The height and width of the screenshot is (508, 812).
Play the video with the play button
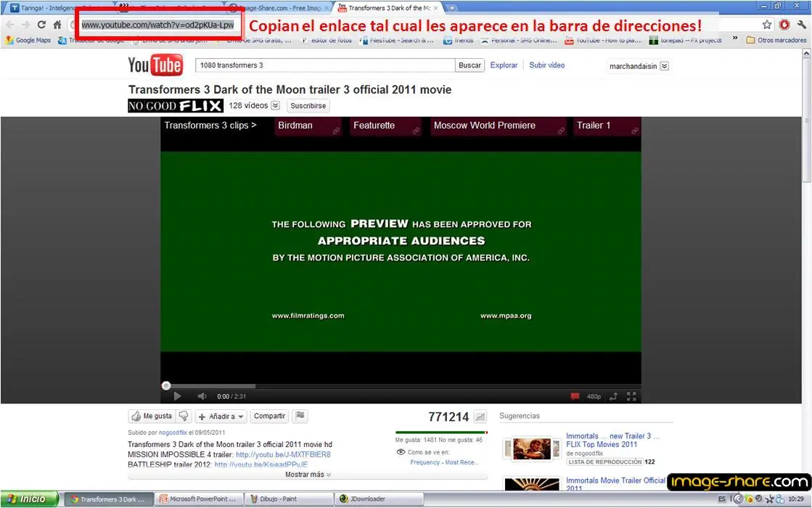coord(177,396)
